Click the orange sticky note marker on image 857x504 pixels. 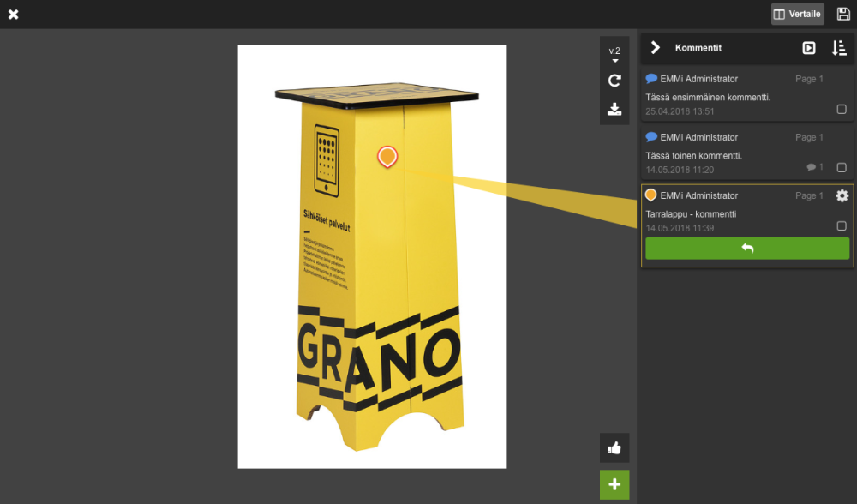pyautogui.click(x=387, y=156)
